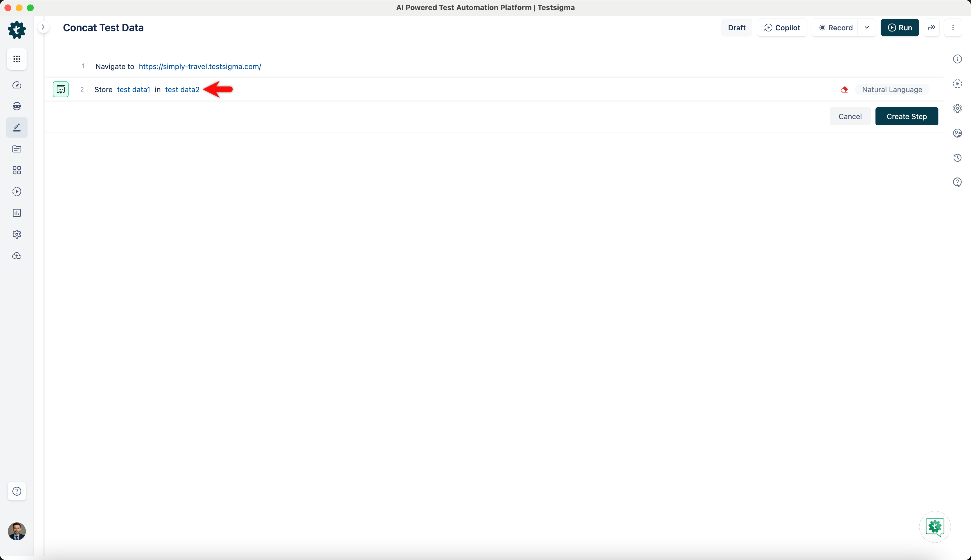Click the cloud upload icon in sidebar
Image resolution: width=971 pixels, height=560 pixels.
pyautogui.click(x=17, y=256)
